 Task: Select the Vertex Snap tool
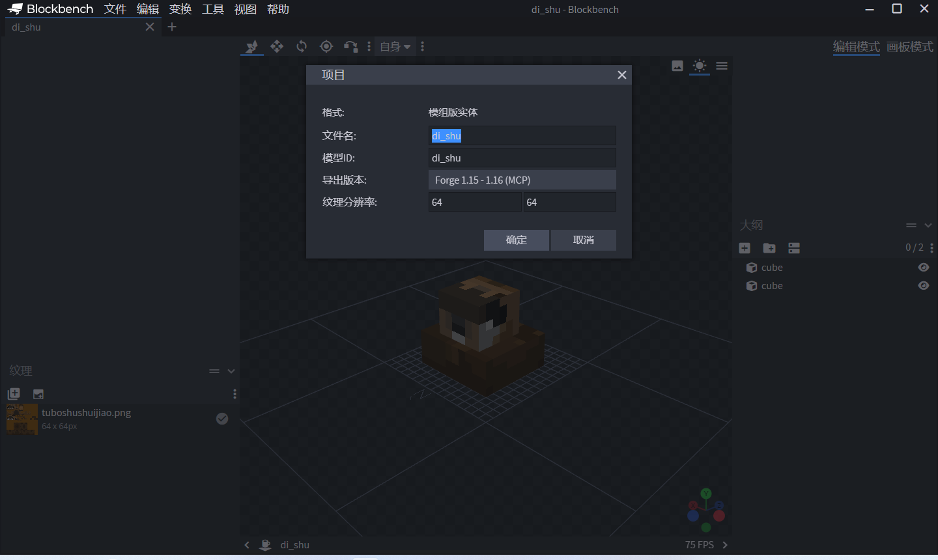point(350,46)
